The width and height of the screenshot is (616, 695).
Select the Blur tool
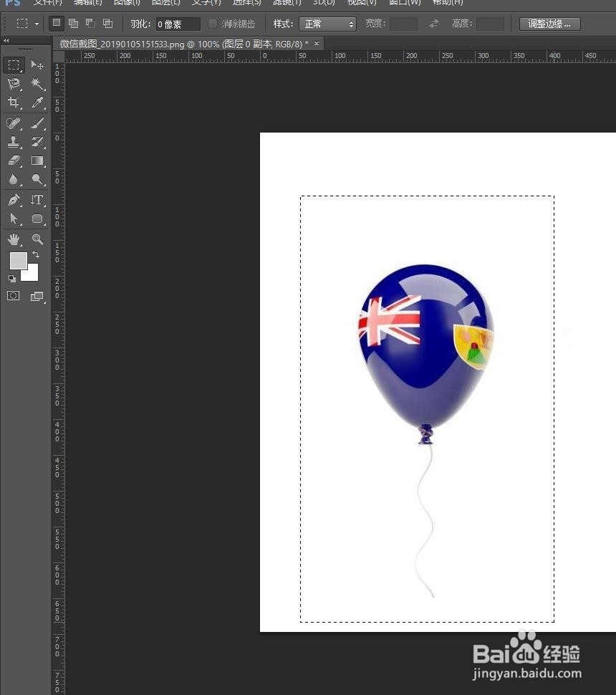point(14,179)
